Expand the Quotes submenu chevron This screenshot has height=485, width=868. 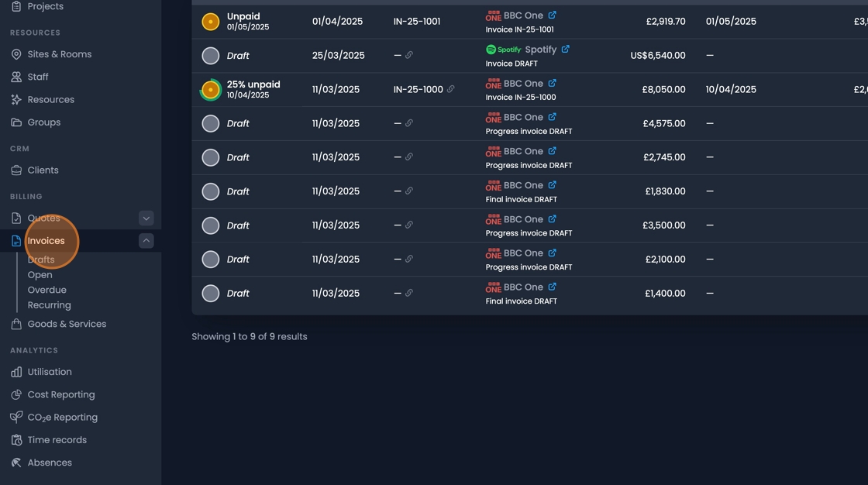(146, 218)
